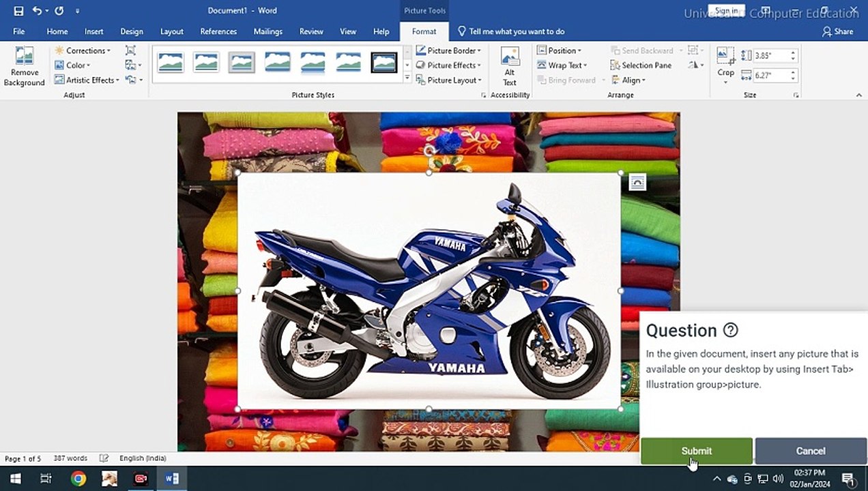Switch to the Insert tab
The image size is (868, 491).
[94, 31]
